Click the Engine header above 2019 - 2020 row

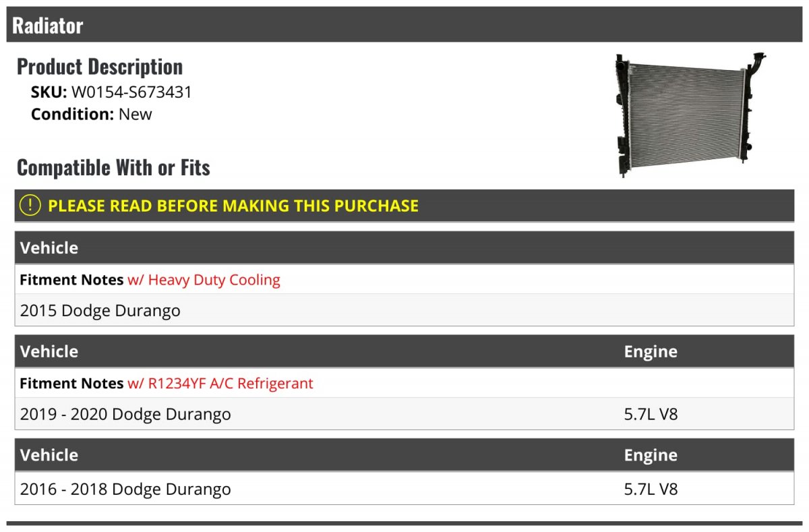click(651, 351)
